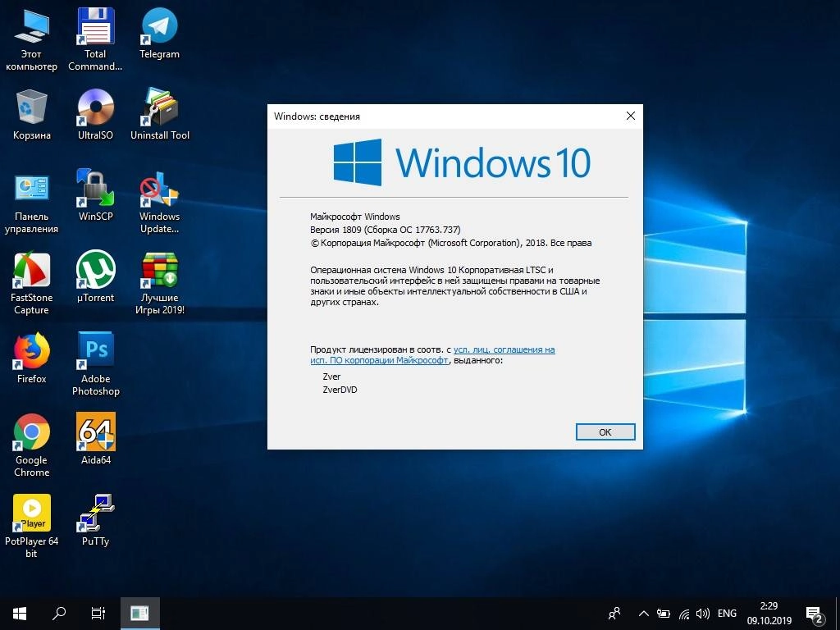840x630 pixels.
Task: Select the Лучшие Игры 2019 shortcut
Action: (x=160, y=283)
